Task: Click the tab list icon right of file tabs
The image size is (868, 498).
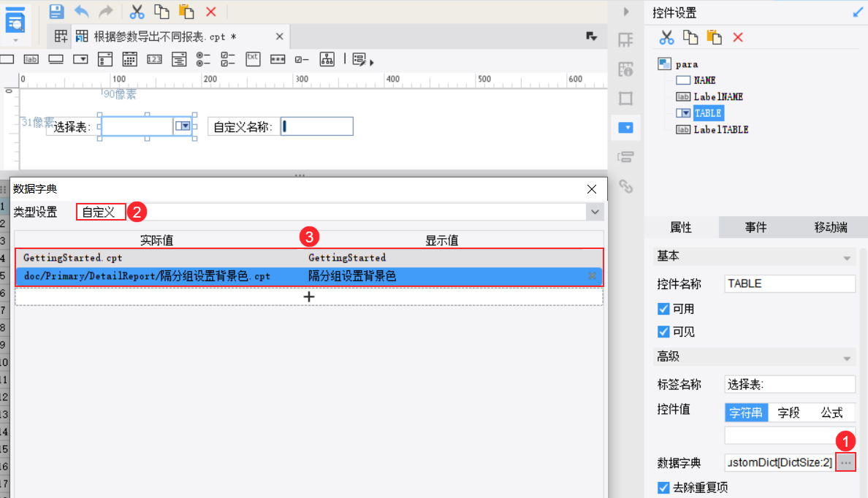Action: click(x=592, y=37)
